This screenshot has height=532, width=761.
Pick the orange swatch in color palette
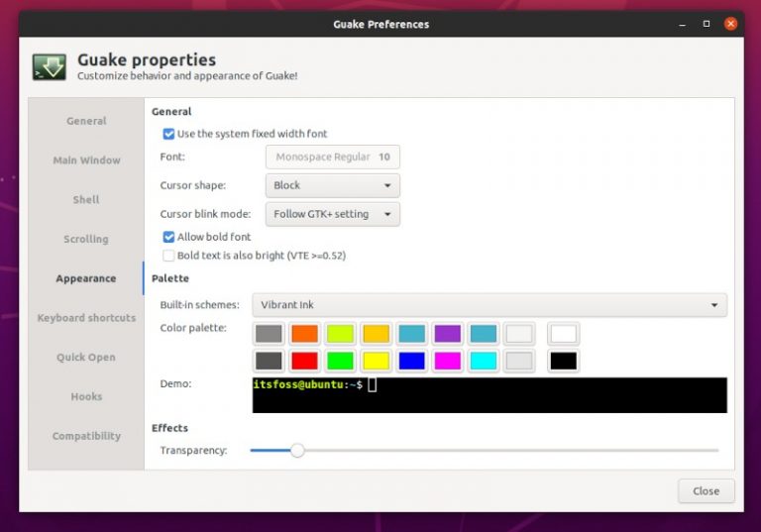[304, 334]
